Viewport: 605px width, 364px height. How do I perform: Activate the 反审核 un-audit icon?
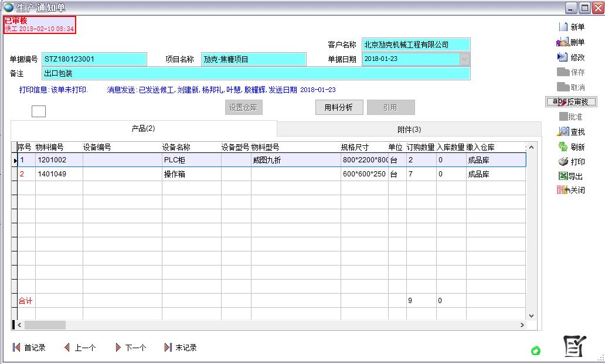click(x=572, y=101)
